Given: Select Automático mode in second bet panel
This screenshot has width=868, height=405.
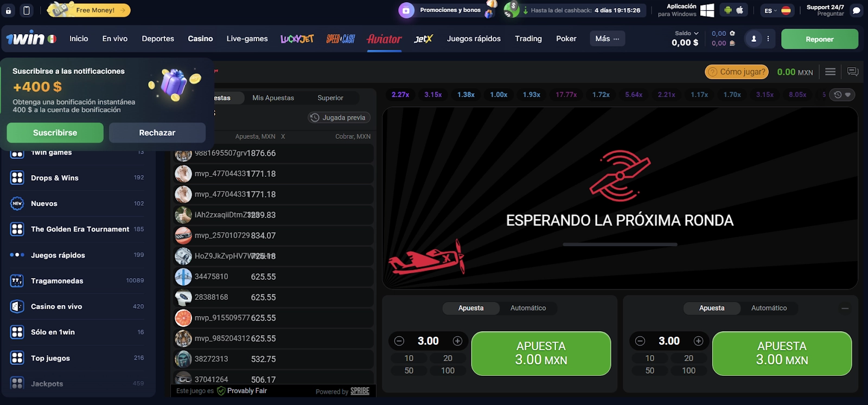Looking at the screenshot, I should coord(769,308).
